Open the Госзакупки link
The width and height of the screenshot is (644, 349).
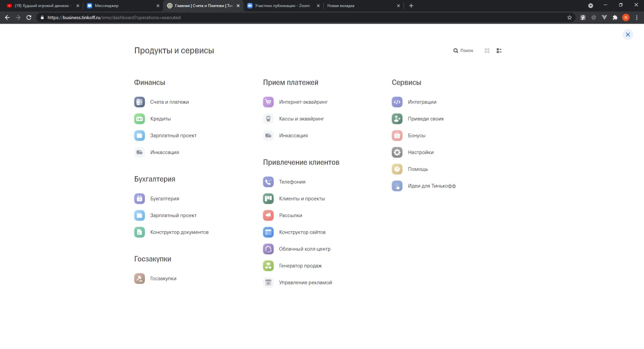[x=163, y=278]
